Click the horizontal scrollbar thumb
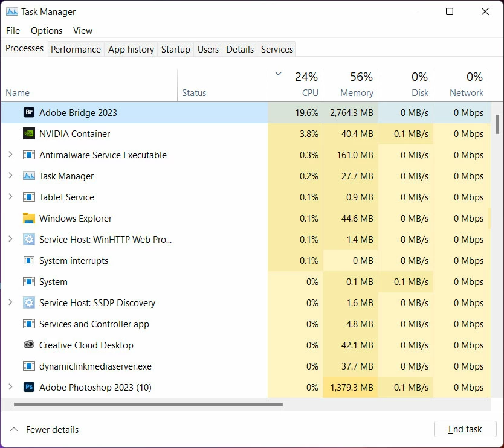 [x=148, y=405]
